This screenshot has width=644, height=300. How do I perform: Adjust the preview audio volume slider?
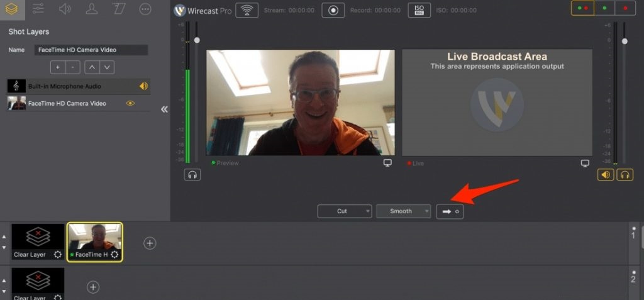pos(197,40)
